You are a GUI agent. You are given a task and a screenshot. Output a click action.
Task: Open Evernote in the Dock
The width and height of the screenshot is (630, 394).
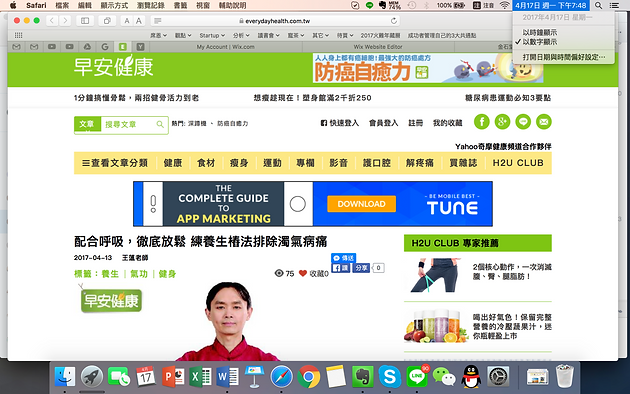pos(363,376)
